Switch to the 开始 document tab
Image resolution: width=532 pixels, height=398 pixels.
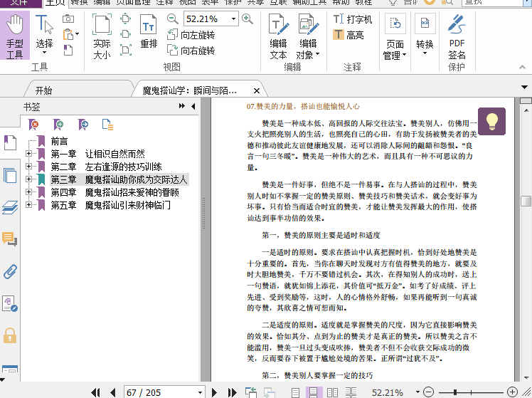[x=43, y=90]
